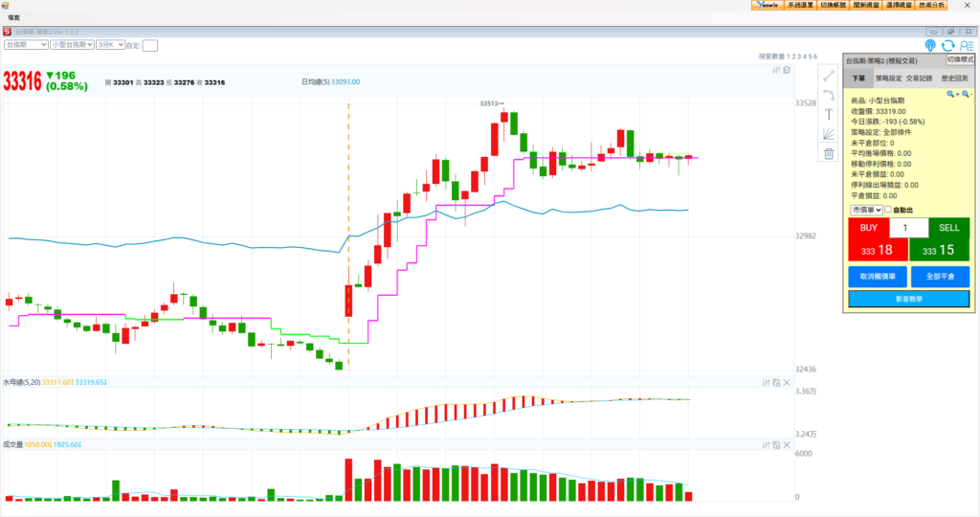The height and width of the screenshot is (517, 980).
Task: Close the 成交量 volume indicator panel
Action: tap(787, 444)
